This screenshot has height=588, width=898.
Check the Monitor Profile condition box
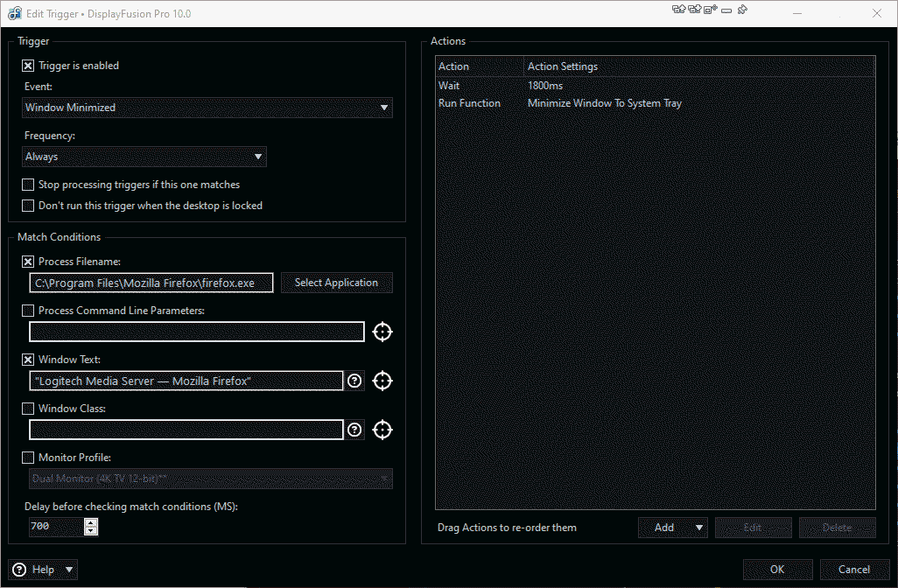(29, 458)
